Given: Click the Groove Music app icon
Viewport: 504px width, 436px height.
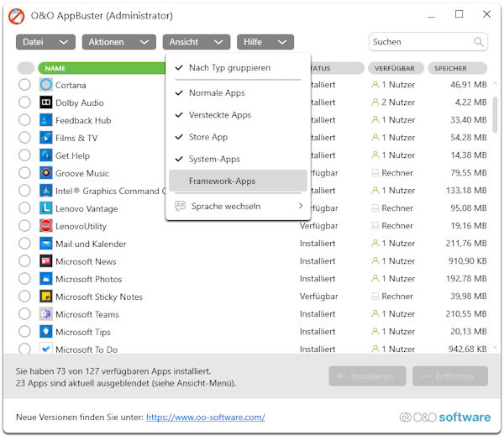Looking at the screenshot, I should pyautogui.click(x=46, y=173).
